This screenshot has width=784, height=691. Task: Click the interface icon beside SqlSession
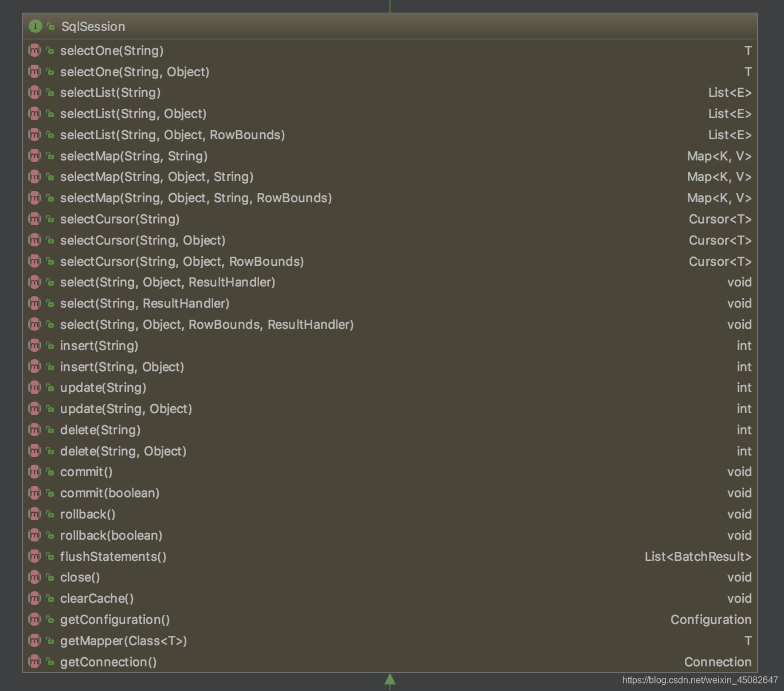(36, 26)
